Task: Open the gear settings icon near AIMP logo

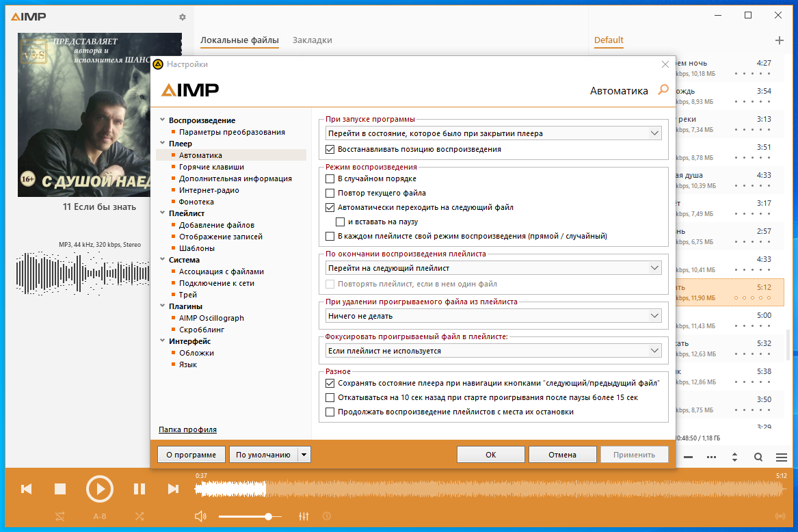Action: [x=183, y=17]
